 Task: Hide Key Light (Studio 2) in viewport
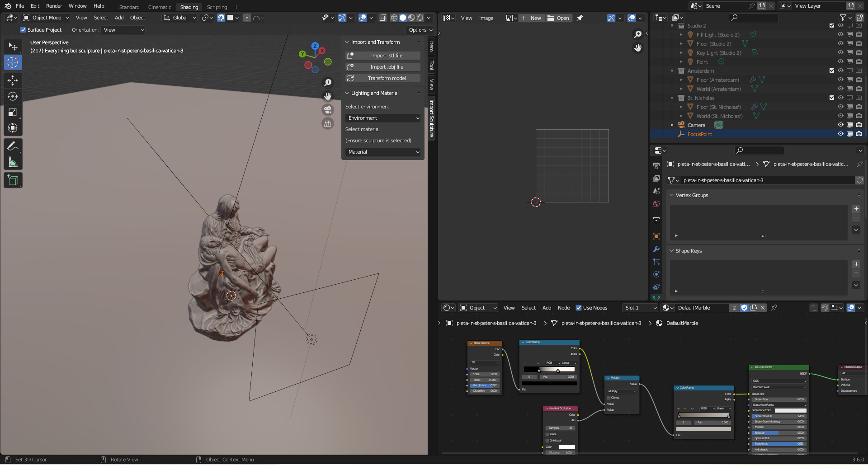tap(840, 53)
